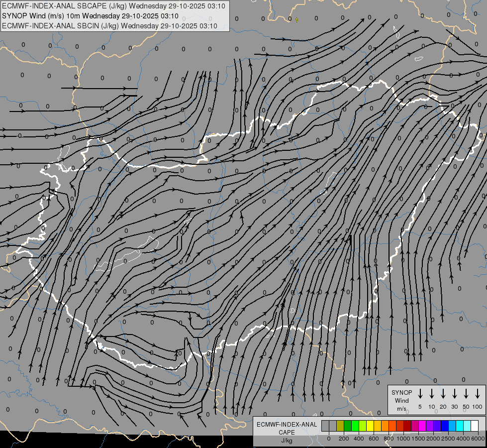Select the white CAPE legend swatch
The height and width of the screenshot is (448, 487).
[475, 426]
